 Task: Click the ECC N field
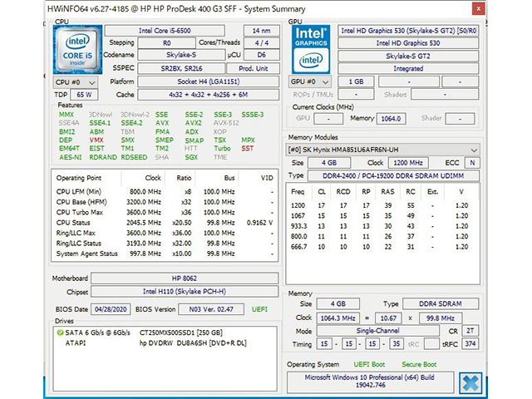click(x=472, y=163)
